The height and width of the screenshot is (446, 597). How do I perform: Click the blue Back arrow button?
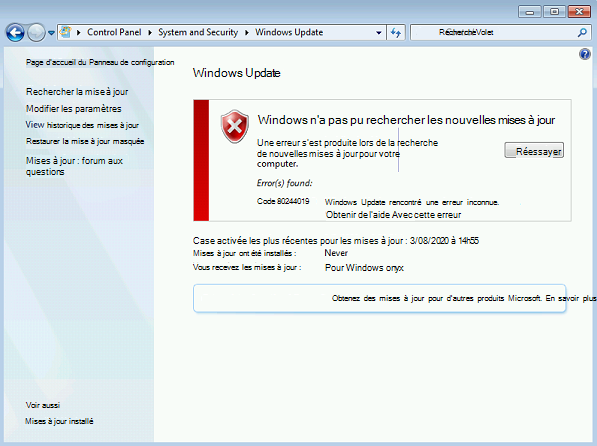(16, 33)
